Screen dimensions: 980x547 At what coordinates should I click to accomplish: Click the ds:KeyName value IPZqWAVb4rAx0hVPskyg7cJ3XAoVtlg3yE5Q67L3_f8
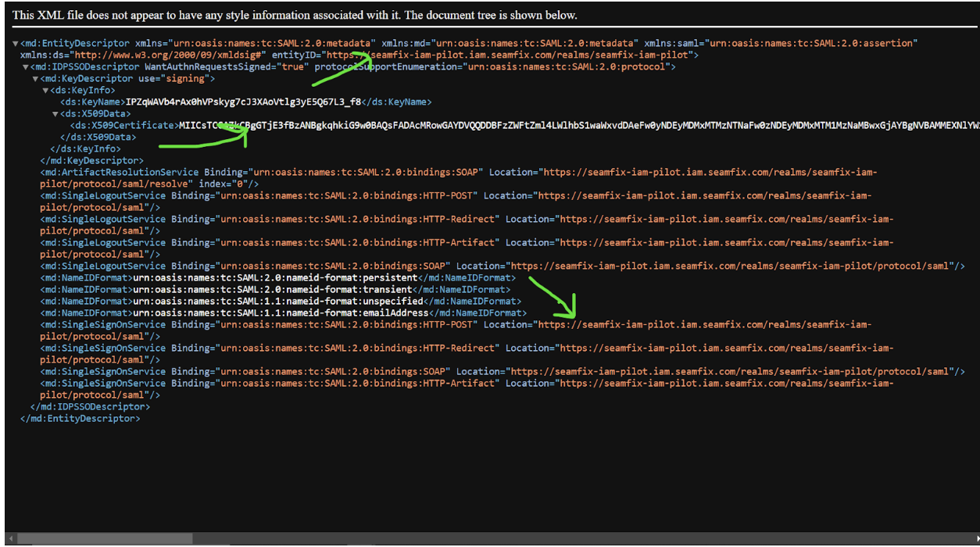click(x=243, y=102)
